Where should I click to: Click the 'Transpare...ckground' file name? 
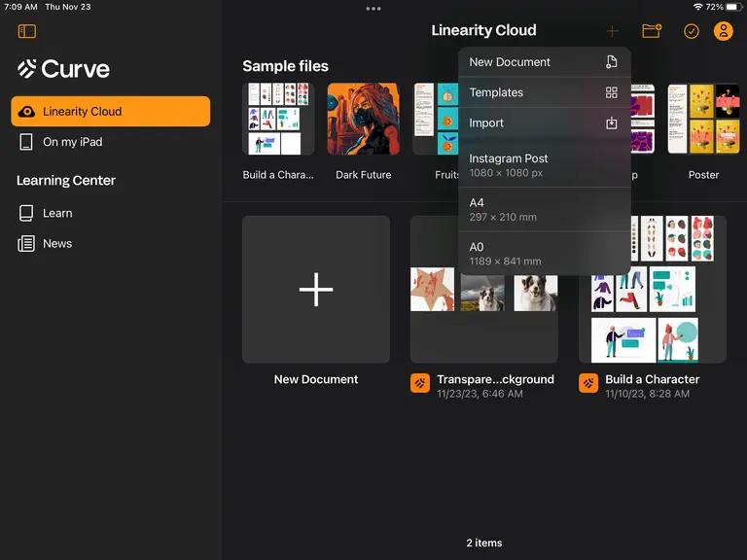pyautogui.click(x=495, y=379)
